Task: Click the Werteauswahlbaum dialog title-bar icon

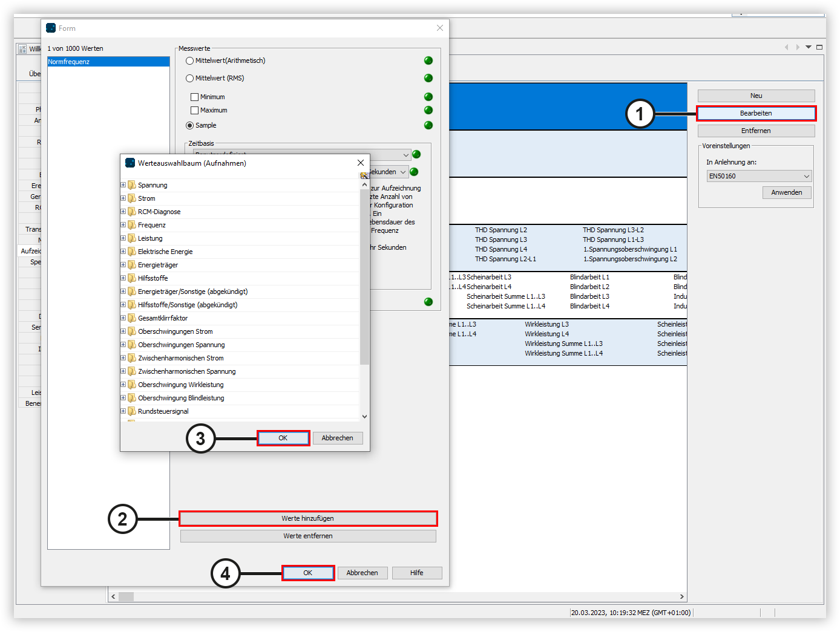Action: tap(130, 163)
